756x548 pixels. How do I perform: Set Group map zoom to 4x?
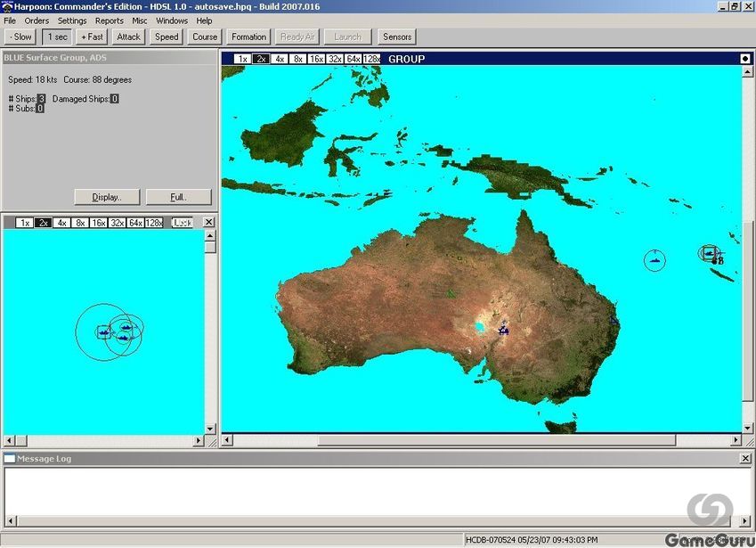coord(280,59)
